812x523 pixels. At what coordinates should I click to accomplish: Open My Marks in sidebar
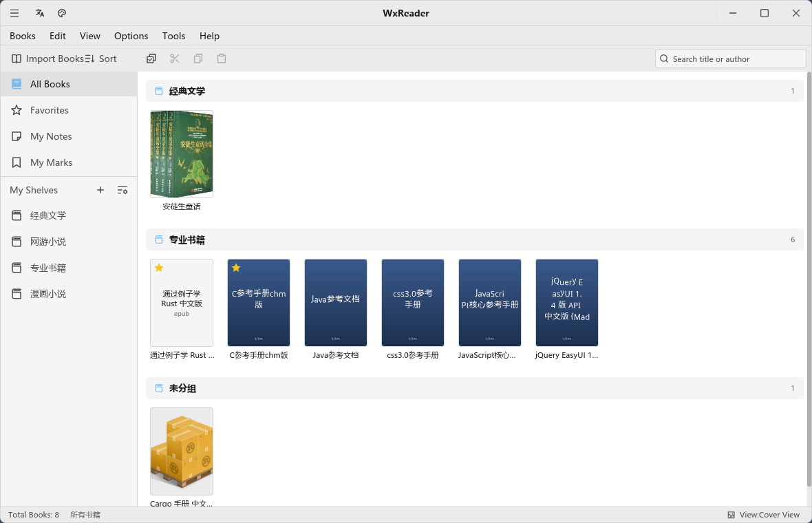tap(69, 162)
